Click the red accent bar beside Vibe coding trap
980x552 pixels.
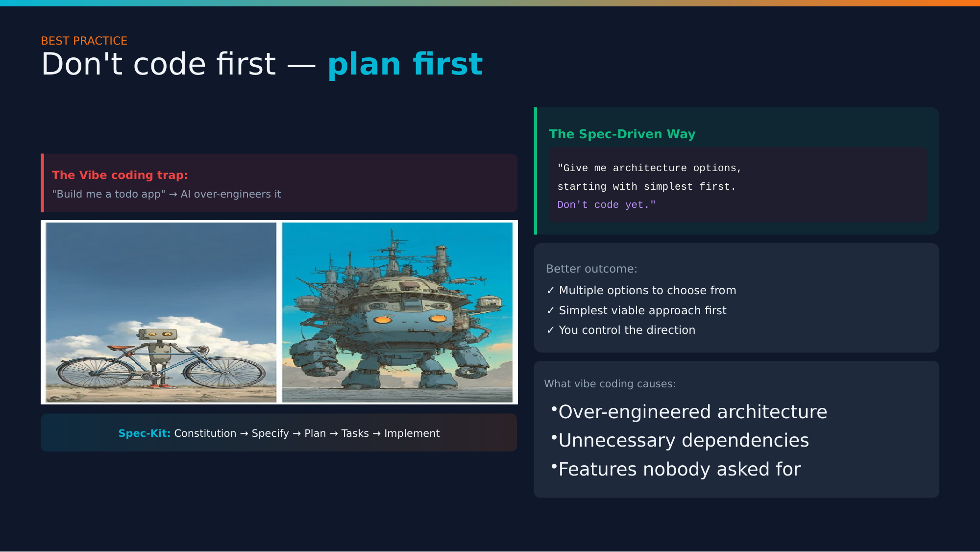(x=43, y=183)
